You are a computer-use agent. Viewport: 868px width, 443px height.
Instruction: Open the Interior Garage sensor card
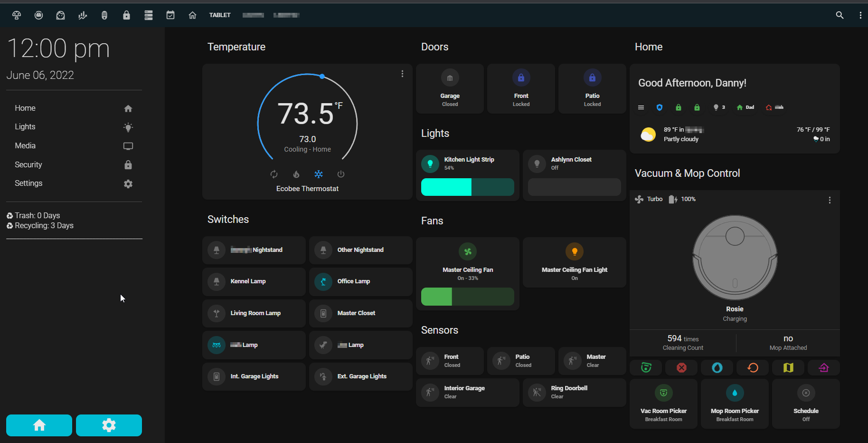468,393
